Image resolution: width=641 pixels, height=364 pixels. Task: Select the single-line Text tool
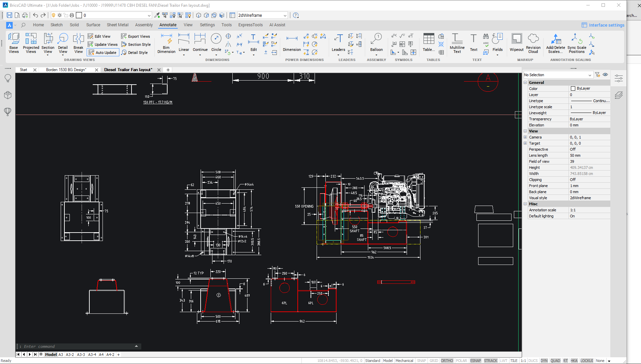473,43
